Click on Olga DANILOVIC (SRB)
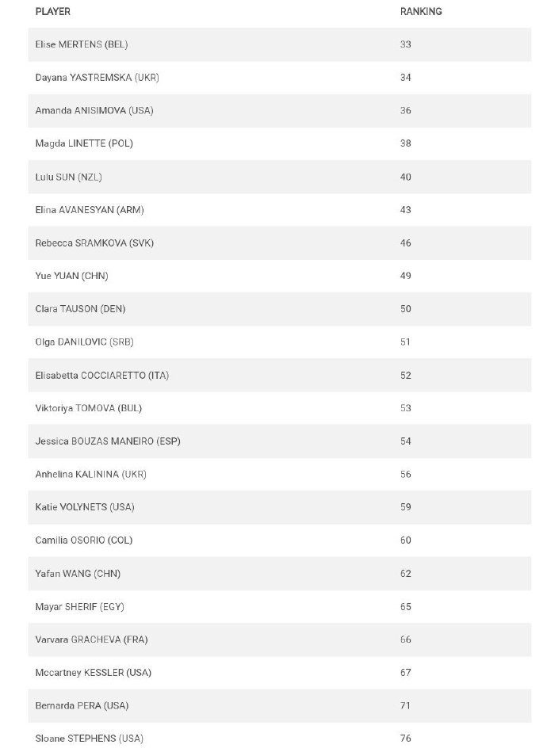The width and height of the screenshot is (547, 756). click(85, 342)
